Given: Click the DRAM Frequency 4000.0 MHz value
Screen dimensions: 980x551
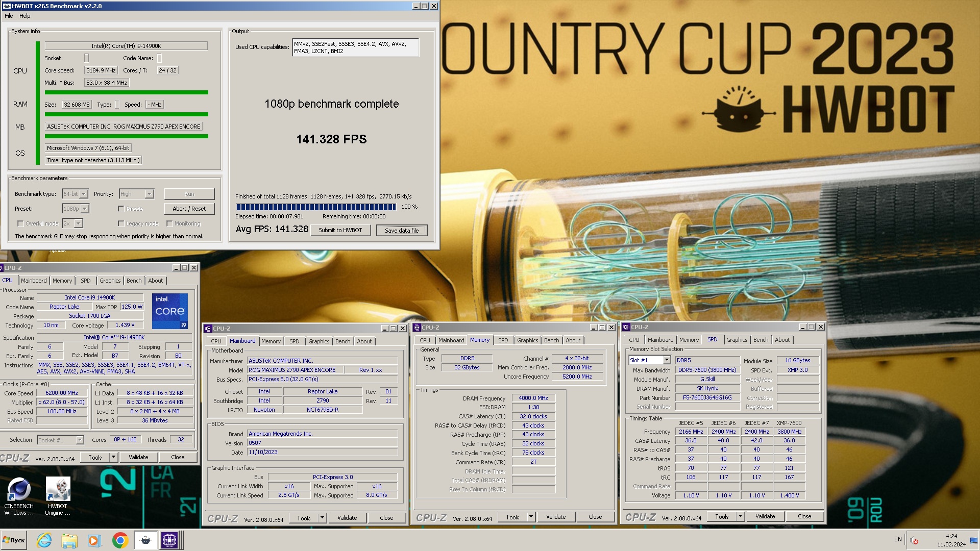Looking at the screenshot, I should click(533, 398).
